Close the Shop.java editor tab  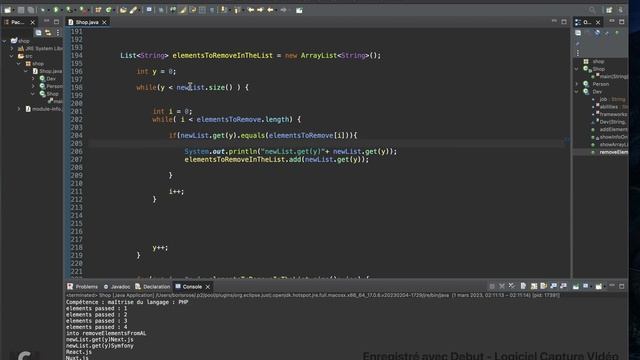(x=104, y=22)
